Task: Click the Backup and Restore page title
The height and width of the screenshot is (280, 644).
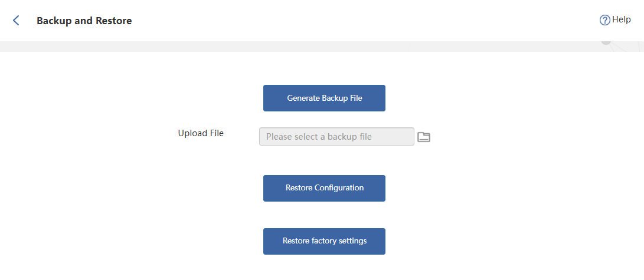Action: click(x=84, y=21)
